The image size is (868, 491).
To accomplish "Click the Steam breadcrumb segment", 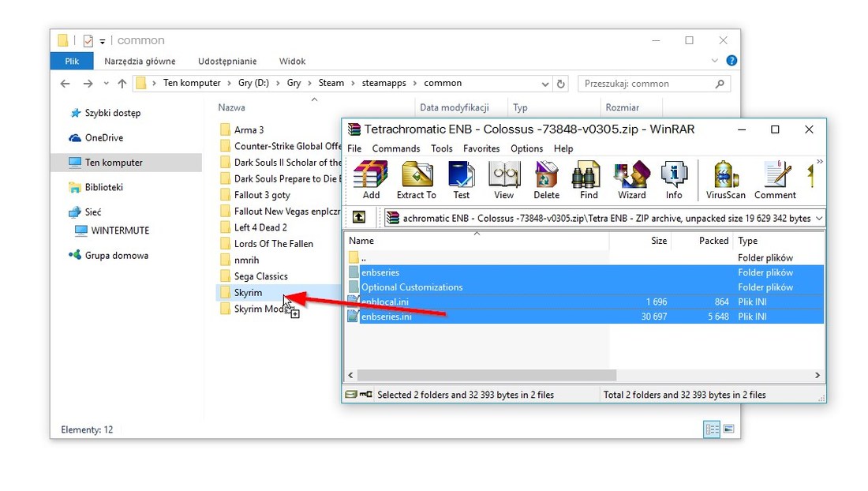I will point(331,83).
